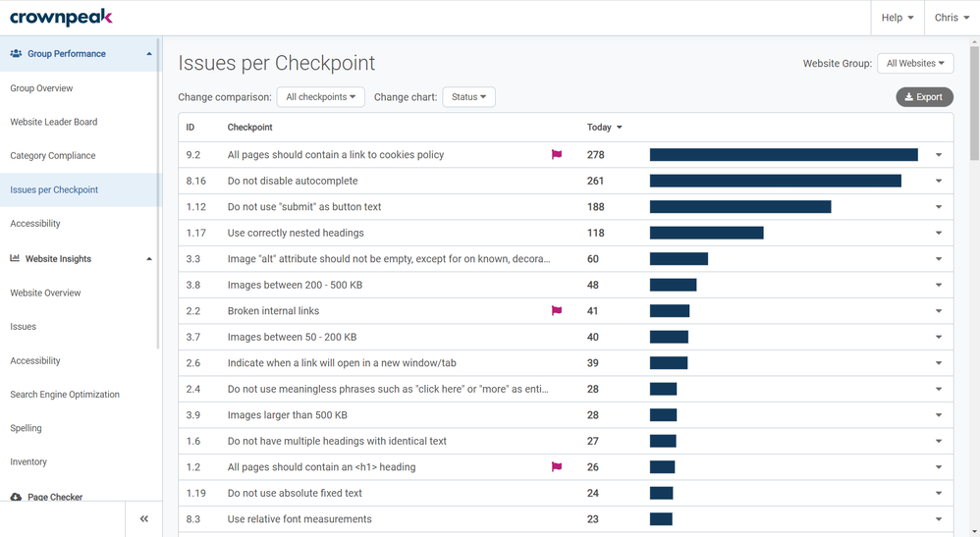Image resolution: width=980 pixels, height=537 pixels.
Task: Click the Website Insights chart icon
Action: tap(15, 258)
